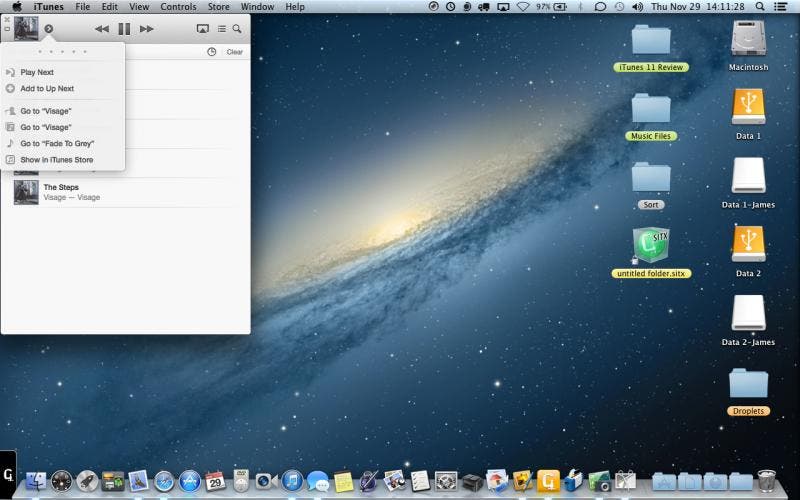Open the Store menu
The height and width of the screenshot is (500, 800).
[218, 7]
